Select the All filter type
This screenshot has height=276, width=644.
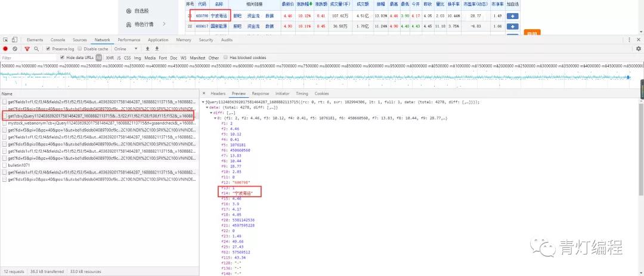click(98, 58)
